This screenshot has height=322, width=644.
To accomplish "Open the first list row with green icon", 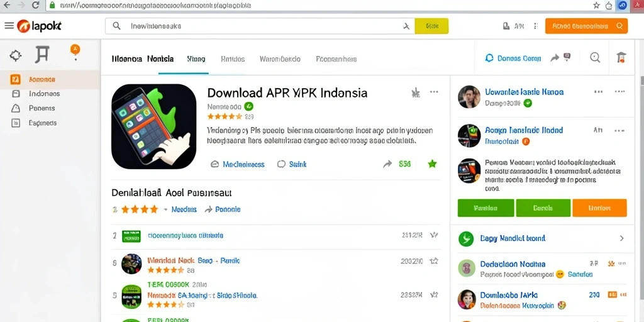I will point(276,236).
